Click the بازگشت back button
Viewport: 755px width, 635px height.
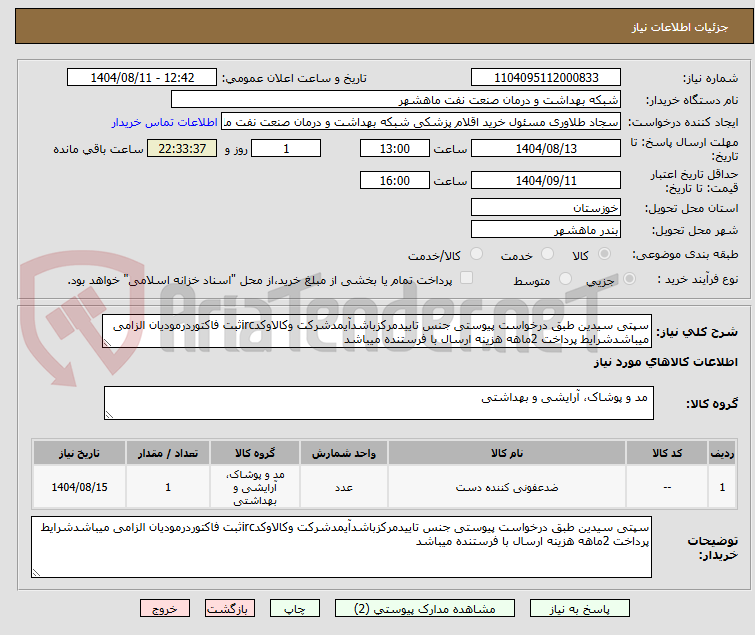(230, 609)
